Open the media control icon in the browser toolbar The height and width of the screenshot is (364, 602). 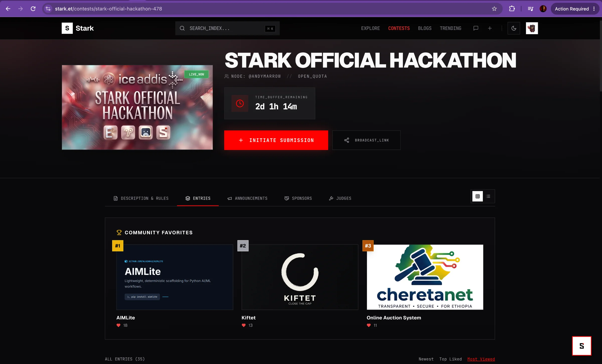click(531, 9)
